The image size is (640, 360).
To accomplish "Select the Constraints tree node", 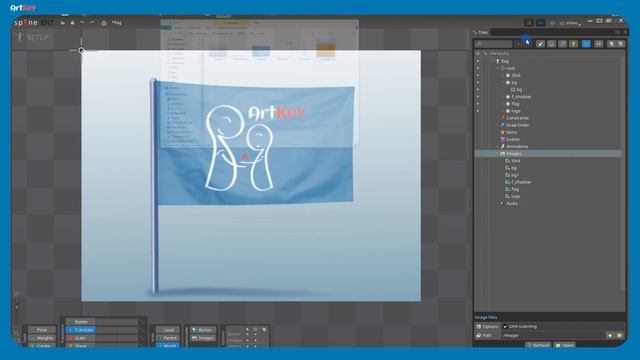I will click(x=517, y=118).
